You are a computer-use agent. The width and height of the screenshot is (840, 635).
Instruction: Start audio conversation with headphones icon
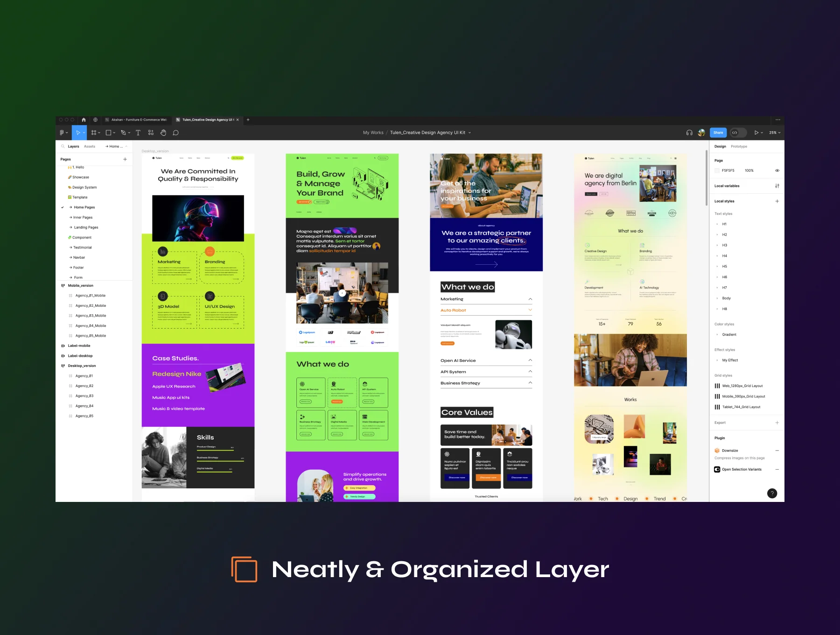[x=689, y=133]
